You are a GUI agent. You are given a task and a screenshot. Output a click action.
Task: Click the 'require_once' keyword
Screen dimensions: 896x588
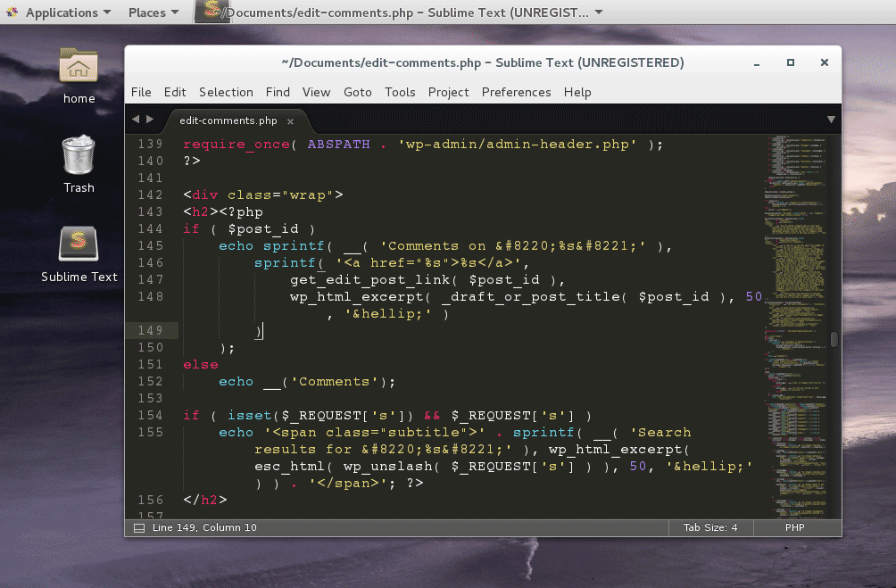(236, 144)
